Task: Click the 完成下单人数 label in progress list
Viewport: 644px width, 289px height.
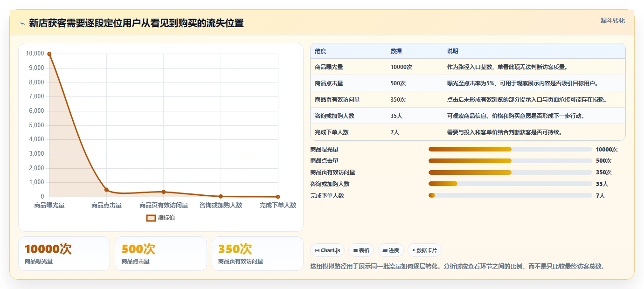Action: [327, 196]
